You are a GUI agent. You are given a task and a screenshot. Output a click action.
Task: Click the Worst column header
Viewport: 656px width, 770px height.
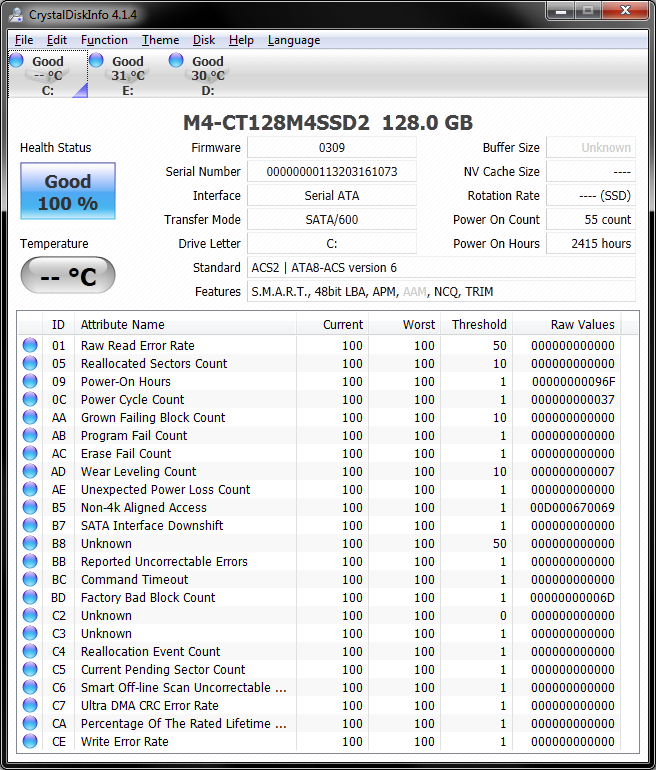pos(405,325)
